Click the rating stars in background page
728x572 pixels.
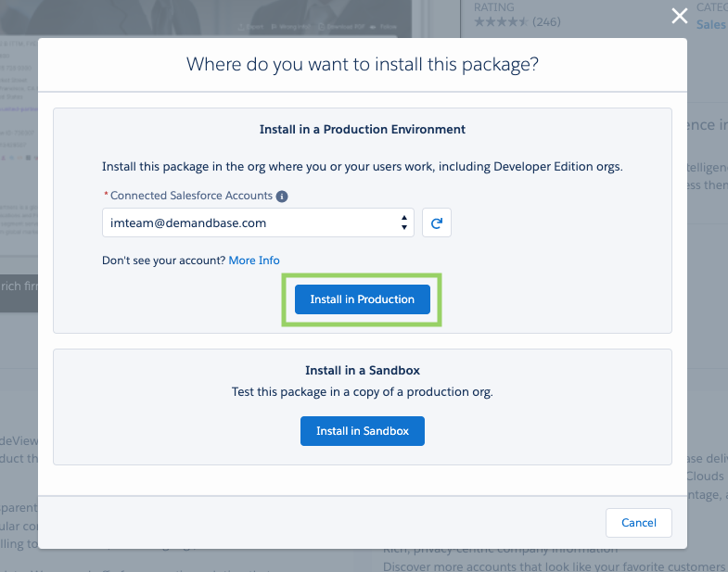(x=501, y=22)
